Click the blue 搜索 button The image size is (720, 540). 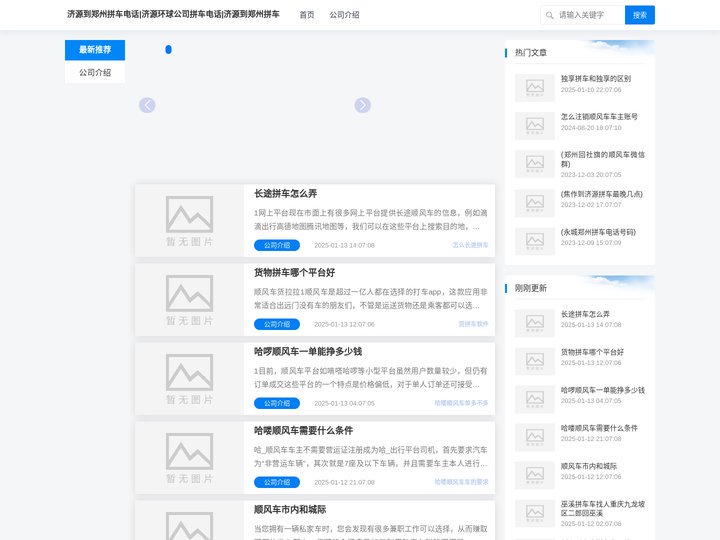(640, 15)
